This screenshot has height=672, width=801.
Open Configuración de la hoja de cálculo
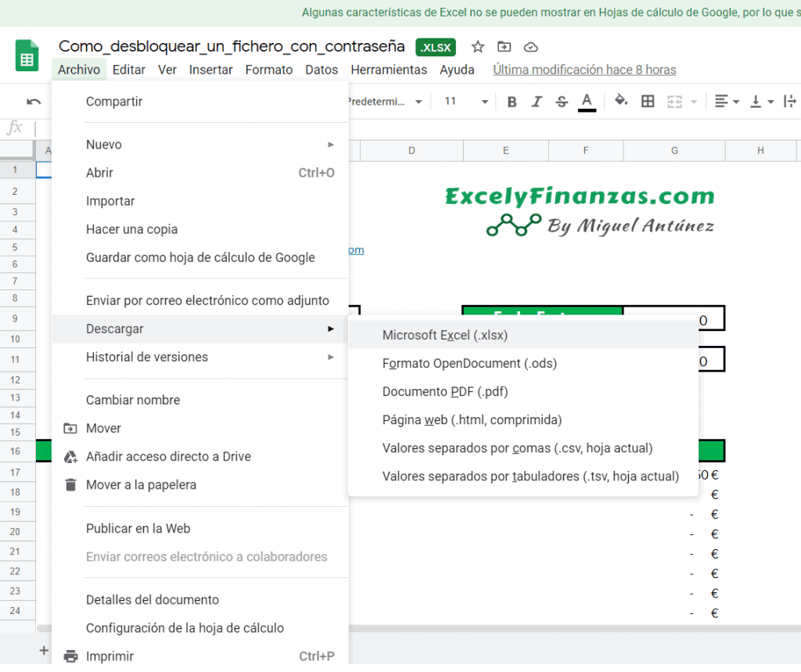pos(200,628)
